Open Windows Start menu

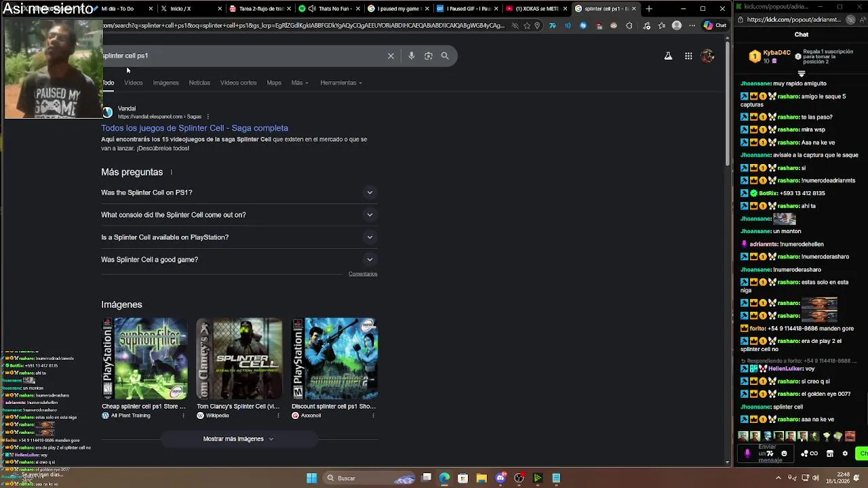[311, 478]
